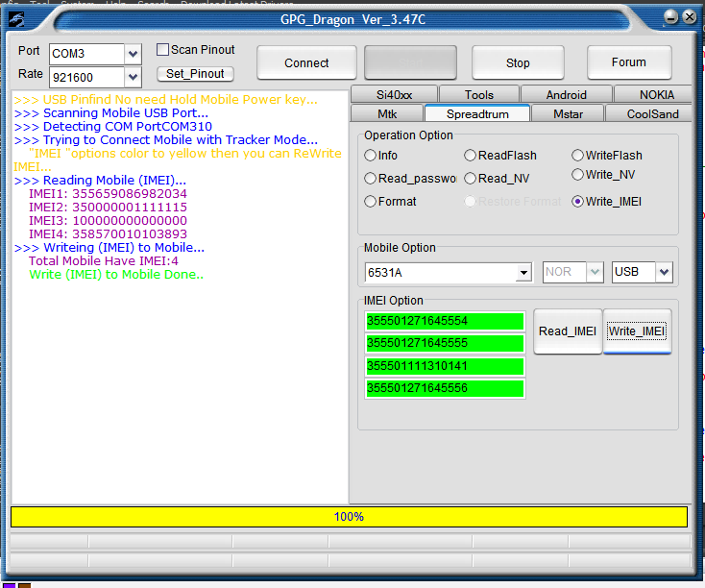Click the Write_IMEI button
This screenshot has height=588, width=705.
pos(637,331)
